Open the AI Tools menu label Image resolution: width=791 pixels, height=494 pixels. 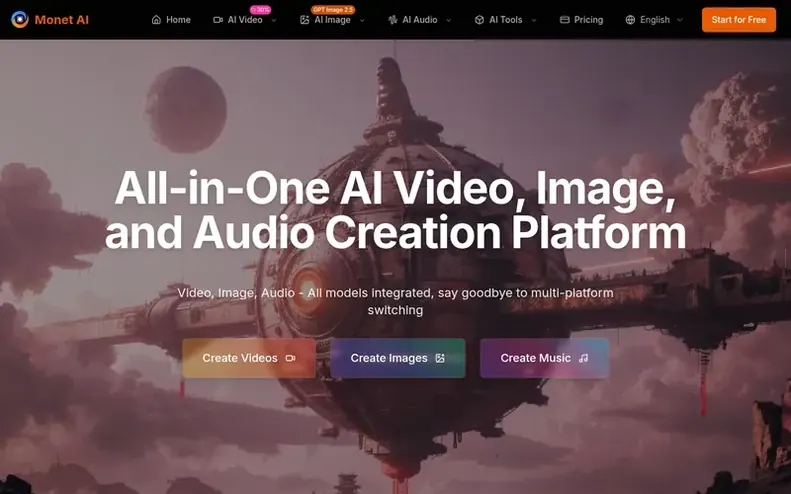tap(505, 20)
